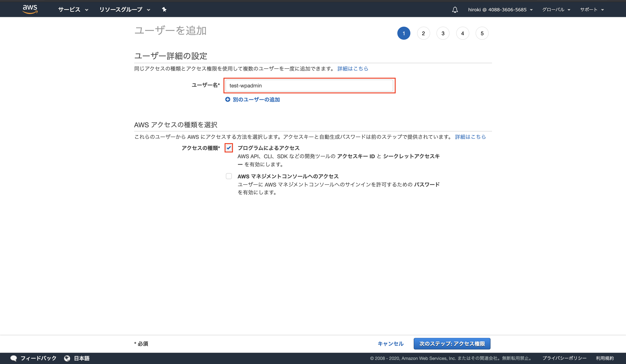Image resolution: width=626 pixels, height=364 pixels.
Task: Click the feedback speech bubble icon
Action: pos(14,358)
